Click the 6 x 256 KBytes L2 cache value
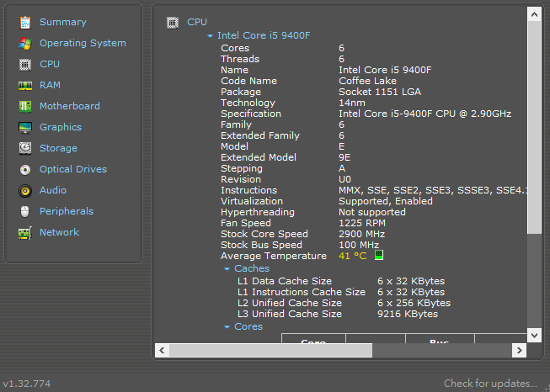The image size is (550, 392). pos(414,303)
